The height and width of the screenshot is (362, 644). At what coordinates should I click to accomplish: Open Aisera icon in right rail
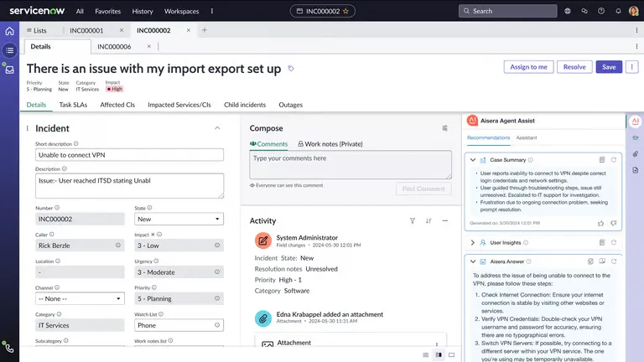point(636,121)
